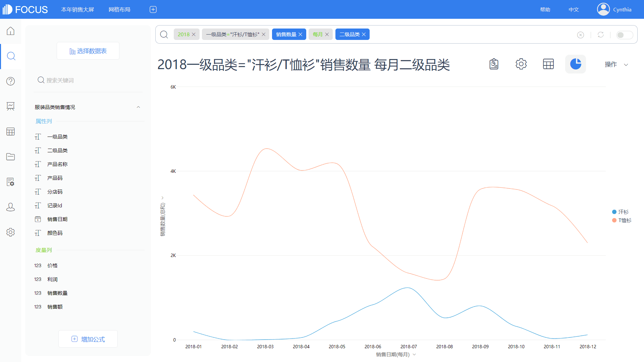The image size is (644, 362).
Task: Select the 颜色码 column
Action: point(55,233)
